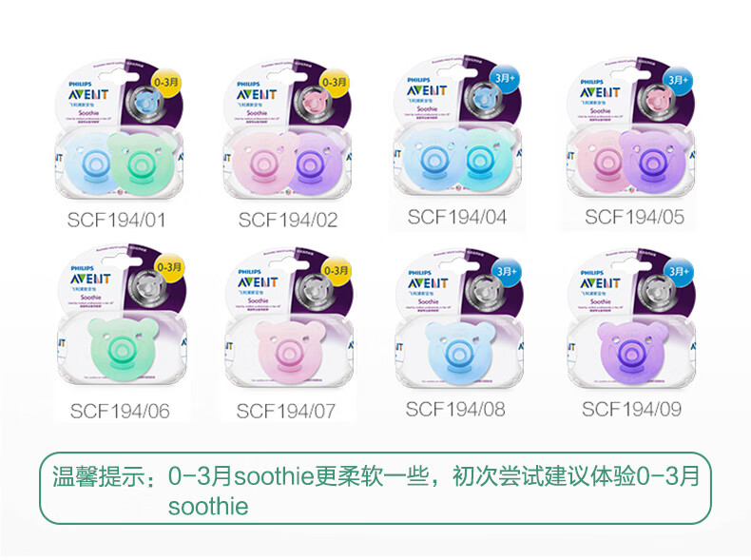This screenshot has width=751, height=560.
Task: Click the SCF194/04 model label
Action: (x=457, y=217)
